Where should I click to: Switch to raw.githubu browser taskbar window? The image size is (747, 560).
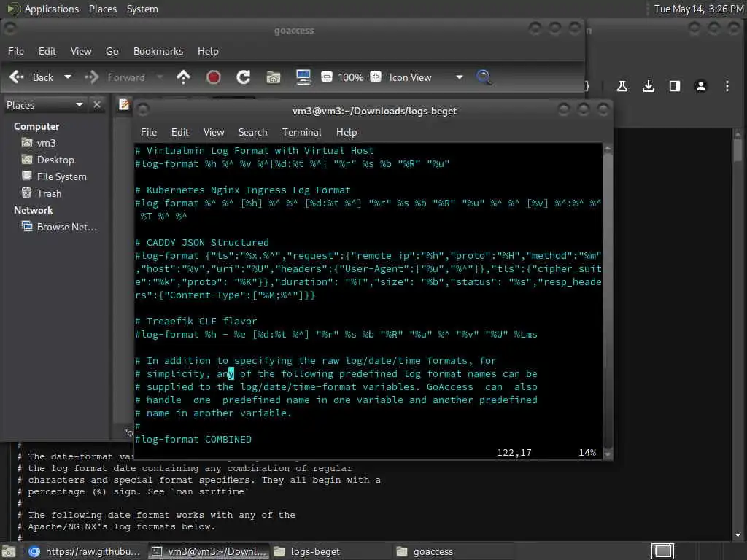click(x=85, y=552)
